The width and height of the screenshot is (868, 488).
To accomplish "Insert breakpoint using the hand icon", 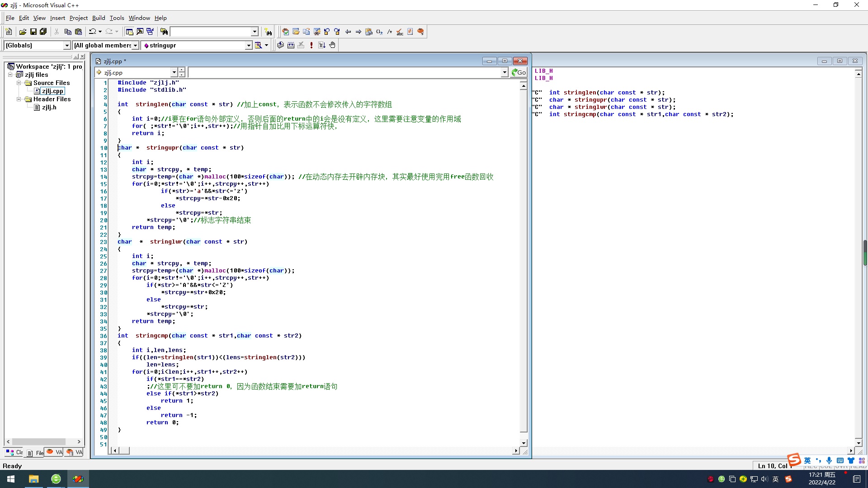I will coord(332,45).
